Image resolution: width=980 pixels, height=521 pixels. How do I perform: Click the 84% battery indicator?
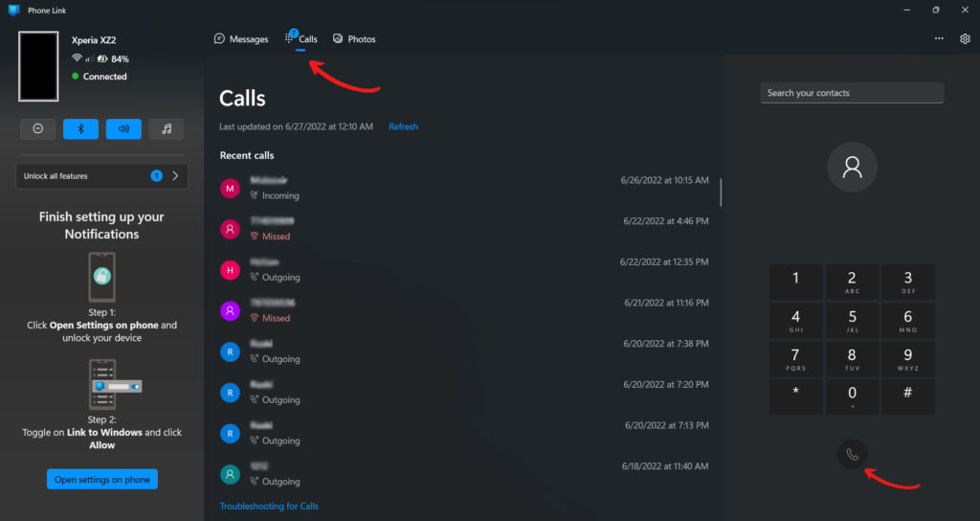tap(113, 58)
